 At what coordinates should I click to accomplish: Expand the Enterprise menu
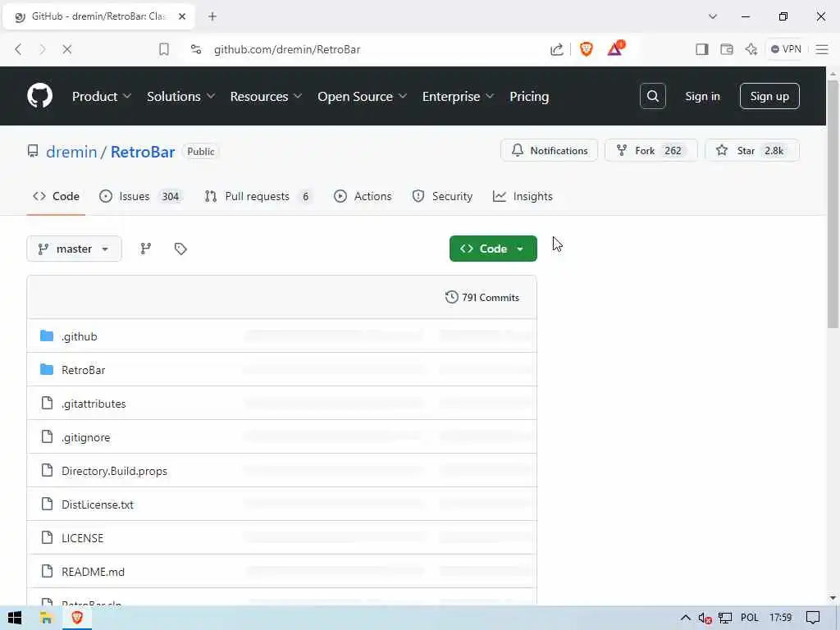click(458, 97)
